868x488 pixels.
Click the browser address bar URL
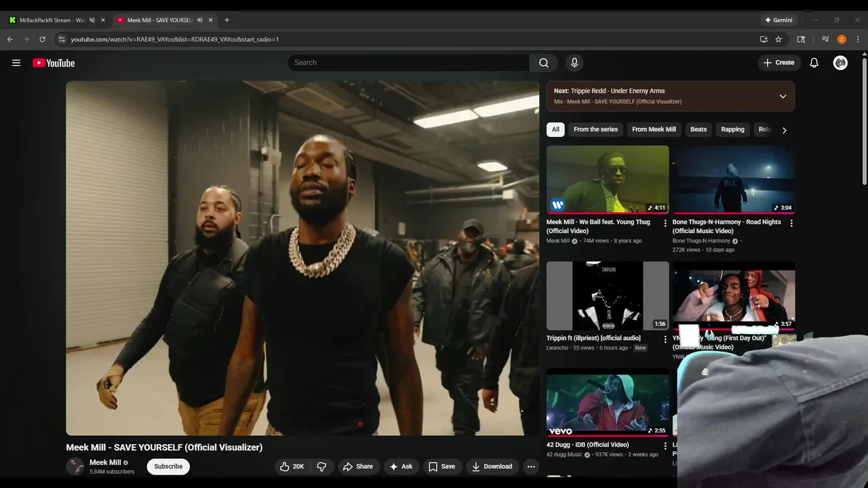point(175,39)
